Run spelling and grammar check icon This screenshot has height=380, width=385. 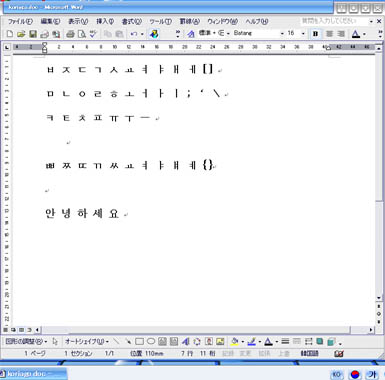pos(93,34)
